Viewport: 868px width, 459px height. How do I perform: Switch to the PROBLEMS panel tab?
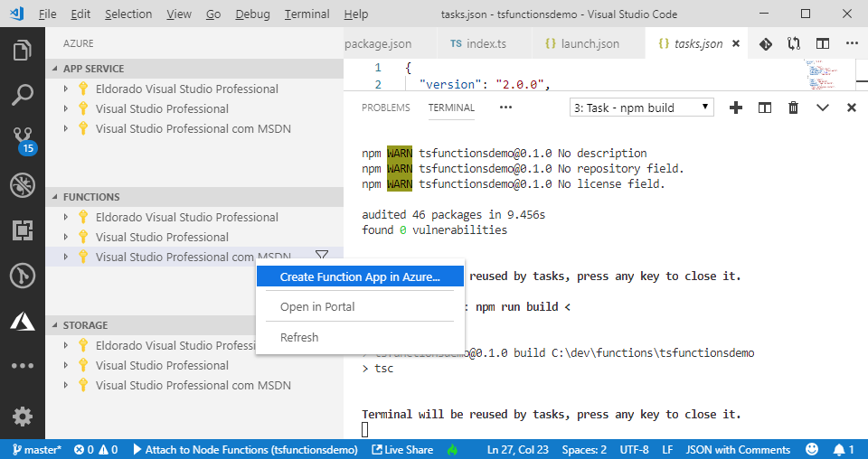(x=386, y=108)
